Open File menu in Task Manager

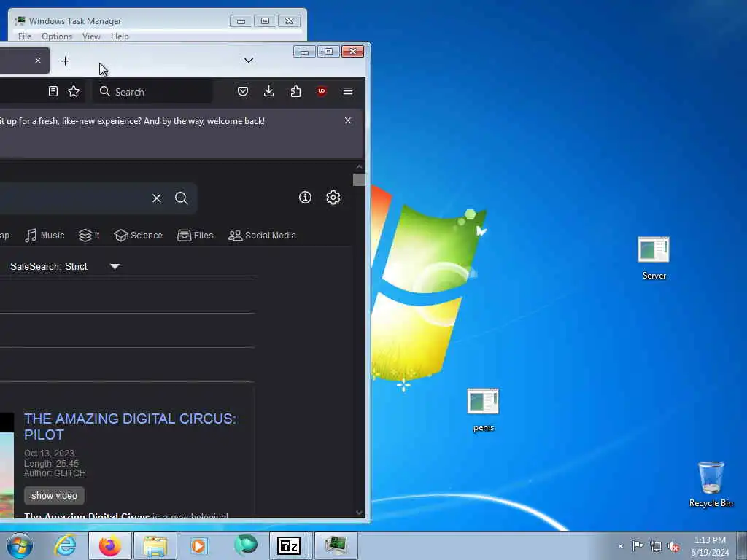25,36
